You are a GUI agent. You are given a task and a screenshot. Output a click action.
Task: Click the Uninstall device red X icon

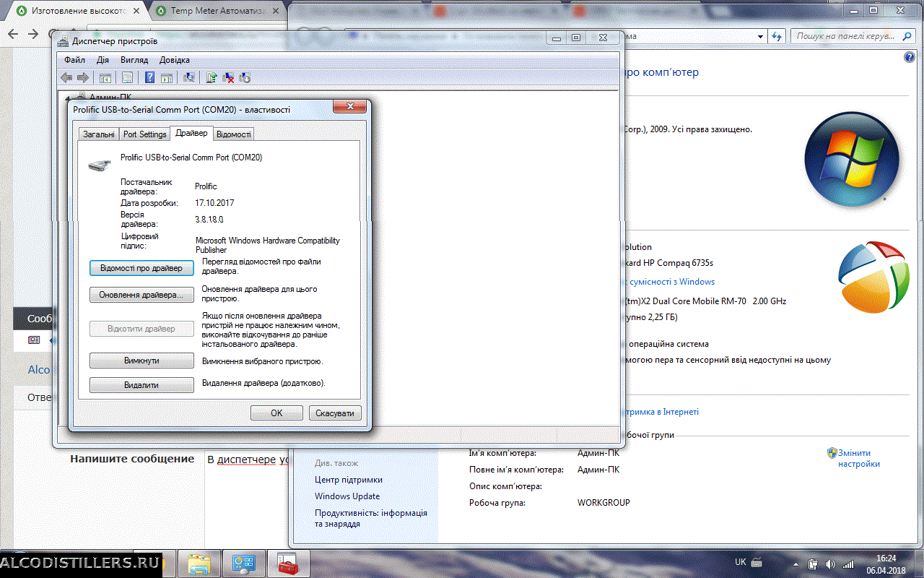click(228, 77)
